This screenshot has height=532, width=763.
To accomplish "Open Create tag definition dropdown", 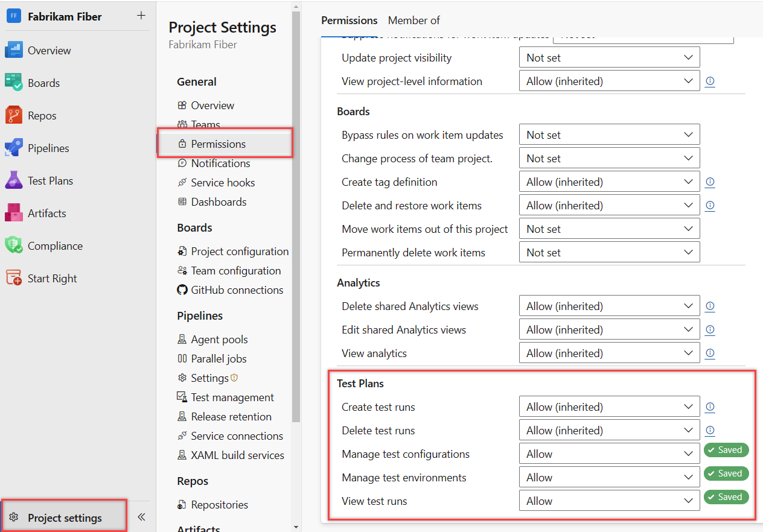I will [x=610, y=182].
